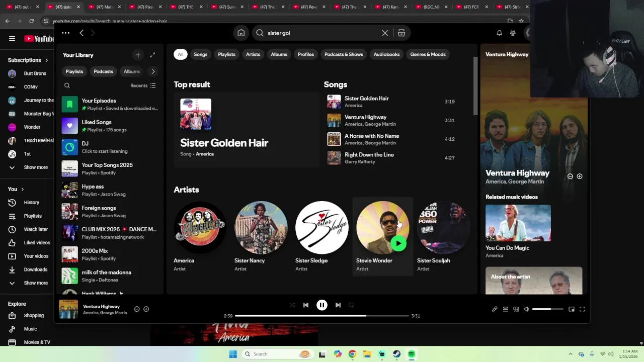Open the miniplayer
This screenshot has width=644, height=362.
click(572, 309)
